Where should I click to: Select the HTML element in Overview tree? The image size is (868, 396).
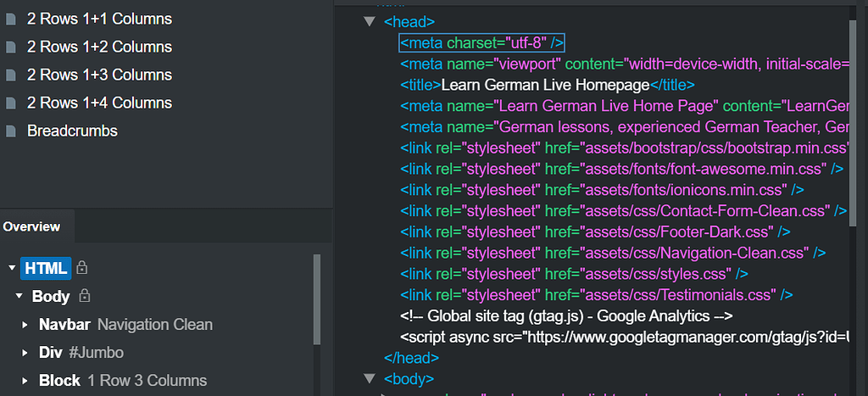[47, 268]
